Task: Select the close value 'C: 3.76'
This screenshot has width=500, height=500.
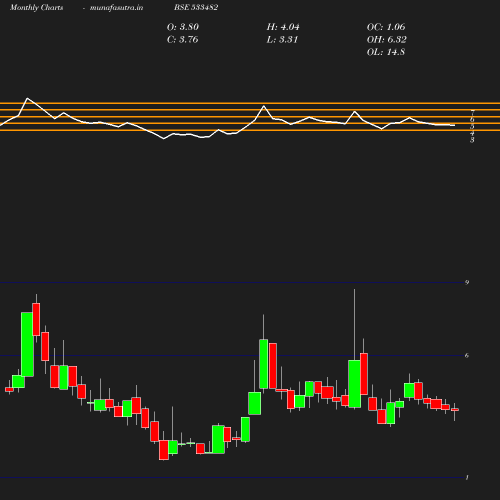Action: tap(182, 40)
